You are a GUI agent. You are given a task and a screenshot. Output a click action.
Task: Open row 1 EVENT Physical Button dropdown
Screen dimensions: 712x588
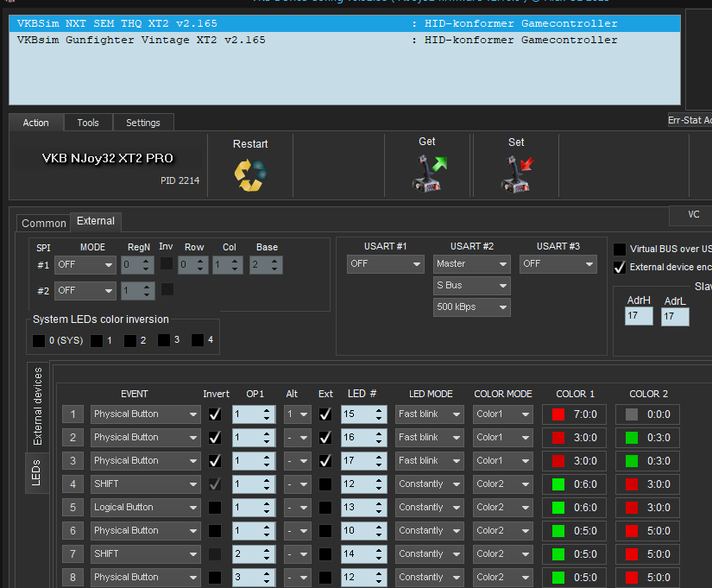tap(145, 414)
